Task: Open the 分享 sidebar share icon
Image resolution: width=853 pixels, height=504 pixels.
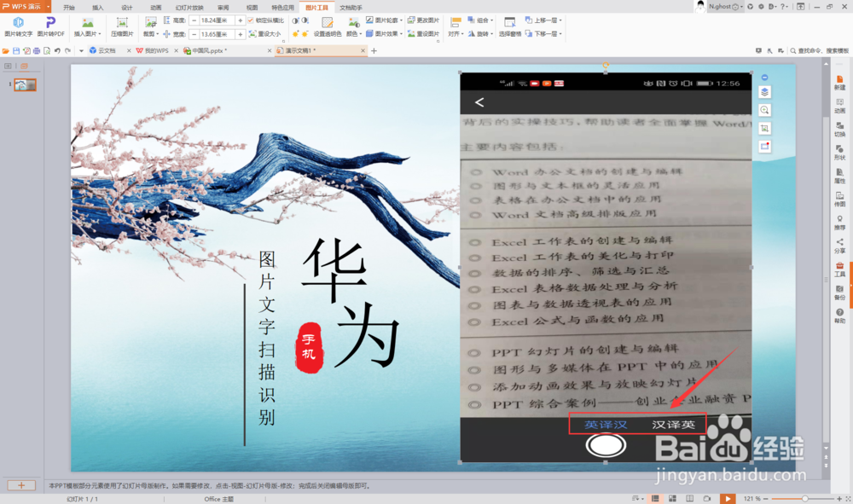Action: pos(840,246)
